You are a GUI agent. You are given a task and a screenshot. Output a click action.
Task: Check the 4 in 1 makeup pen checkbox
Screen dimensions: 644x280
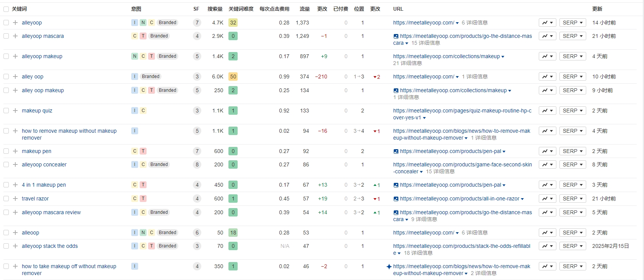(6, 185)
